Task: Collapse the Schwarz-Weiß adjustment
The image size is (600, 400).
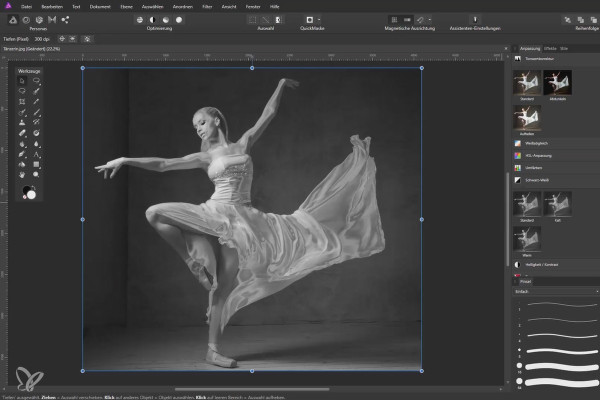Action: click(x=556, y=180)
